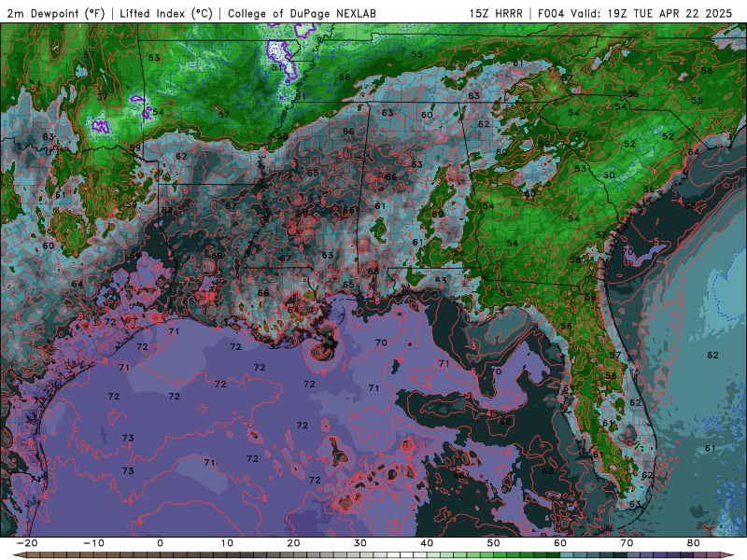Click the -20 tick label on color bar
Viewport: 747px width, 560px height.
click(27, 543)
